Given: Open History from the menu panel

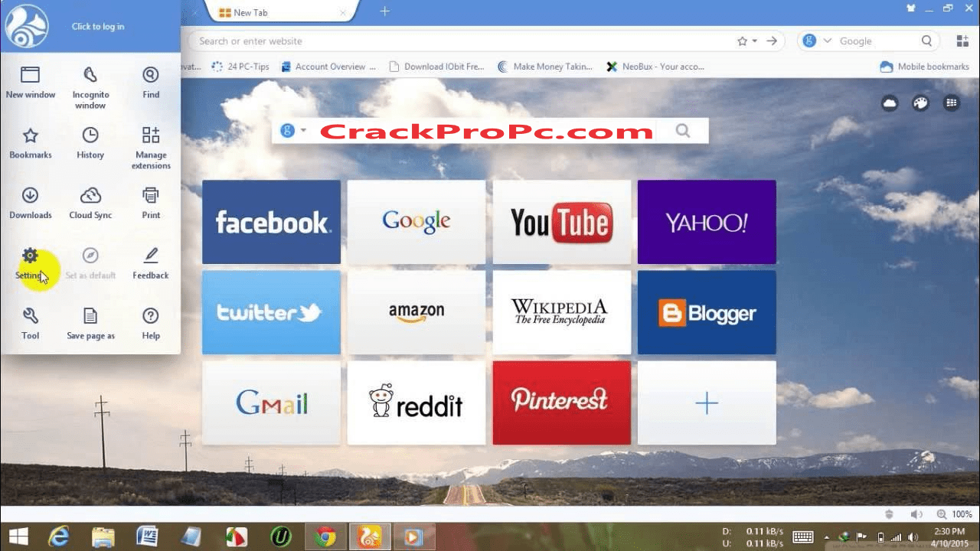Looking at the screenshot, I should click(90, 143).
